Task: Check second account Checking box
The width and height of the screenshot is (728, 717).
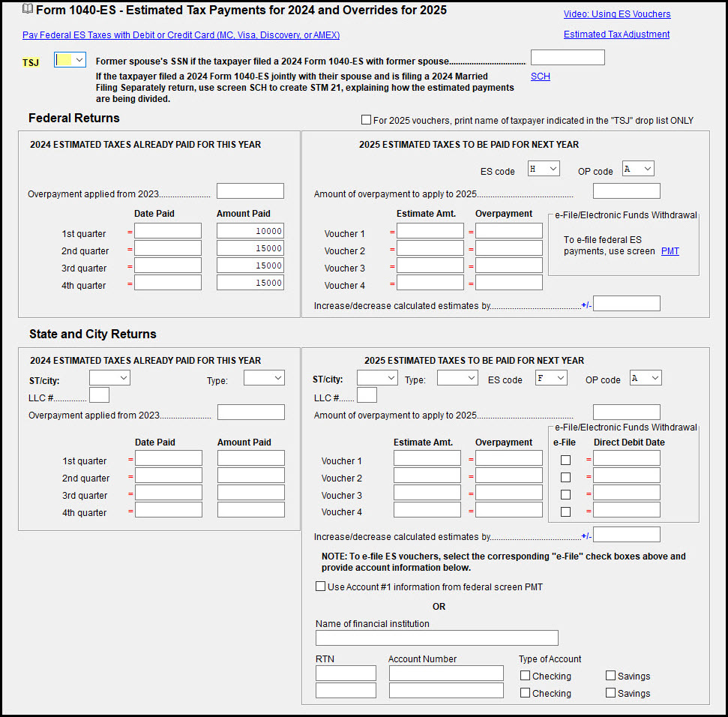Action: pyautogui.click(x=525, y=692)
